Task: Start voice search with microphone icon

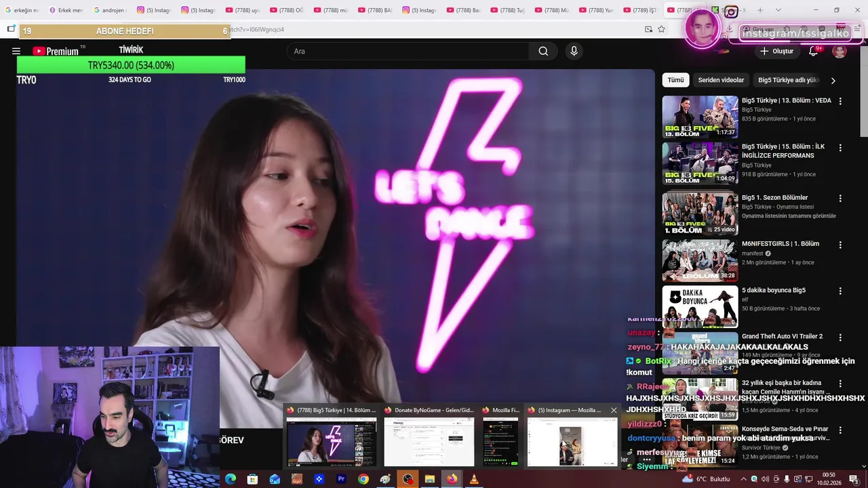Action: [574, 51]
